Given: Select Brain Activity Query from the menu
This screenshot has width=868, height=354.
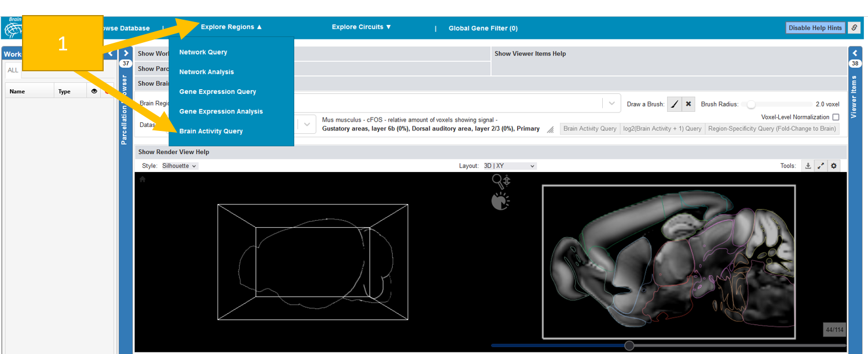Looking at the screenshot, I should [211, 131].
